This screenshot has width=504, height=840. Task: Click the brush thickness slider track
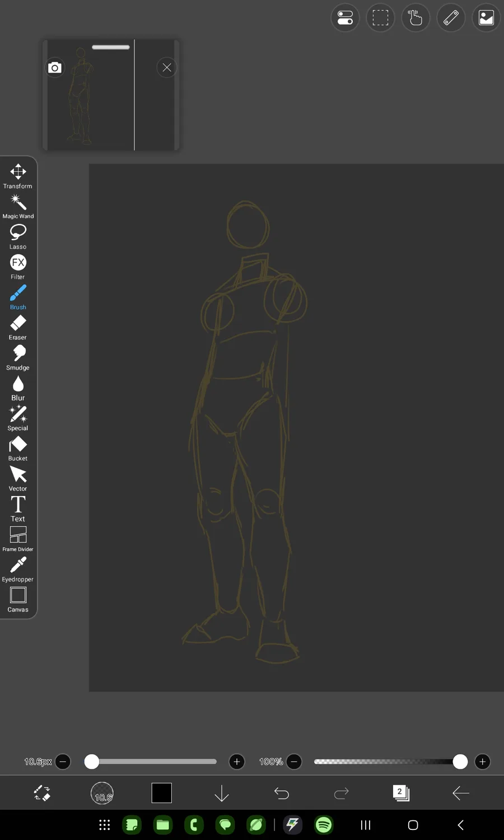coord(150,762)
